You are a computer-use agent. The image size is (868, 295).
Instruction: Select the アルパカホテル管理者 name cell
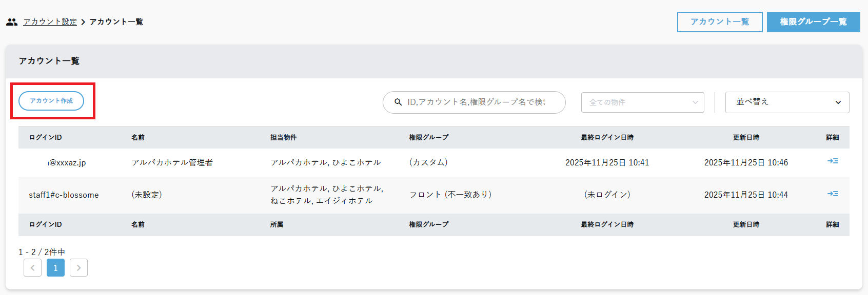click(x=172, y=162)
